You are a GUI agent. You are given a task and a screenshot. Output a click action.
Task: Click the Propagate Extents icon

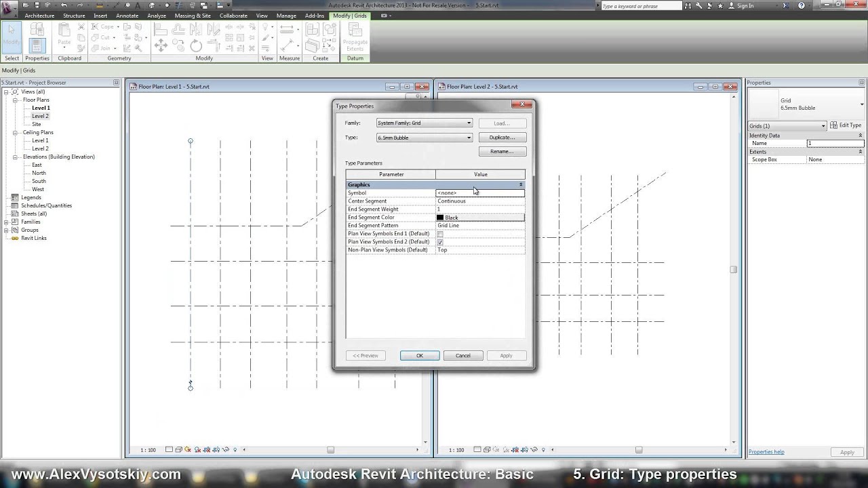pyautogui.click(x=355, y=38)
